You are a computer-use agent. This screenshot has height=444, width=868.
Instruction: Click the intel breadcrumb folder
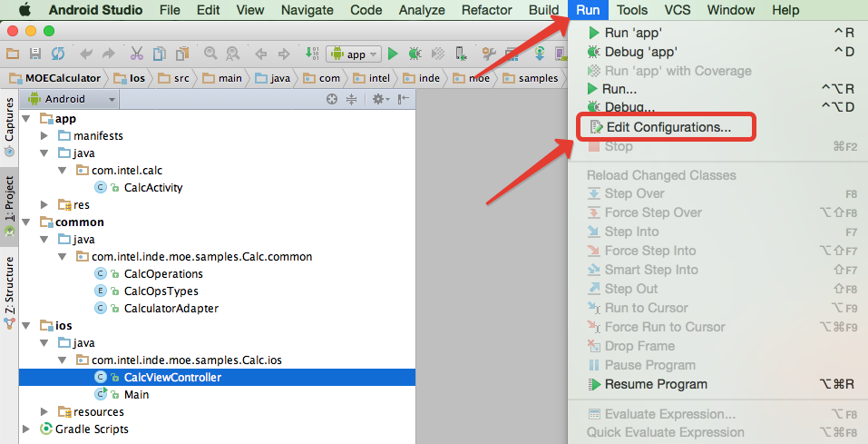tap(372, 78)
